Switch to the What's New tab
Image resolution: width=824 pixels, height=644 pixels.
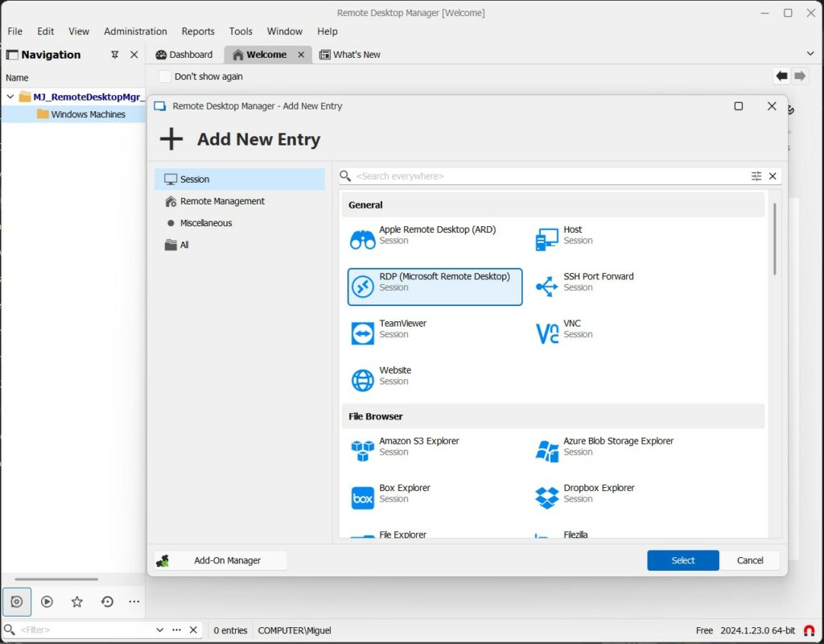(350, 55)
